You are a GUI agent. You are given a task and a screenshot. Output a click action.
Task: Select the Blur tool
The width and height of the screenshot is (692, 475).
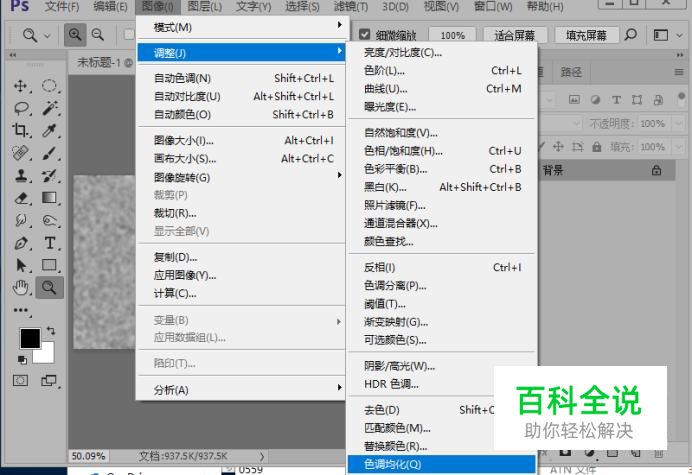[21, 220]
